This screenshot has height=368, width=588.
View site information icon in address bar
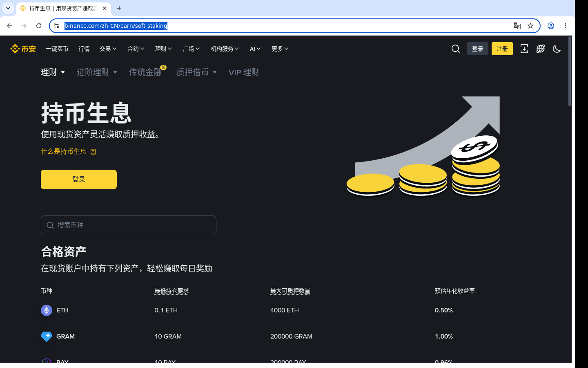click(56, 26)
